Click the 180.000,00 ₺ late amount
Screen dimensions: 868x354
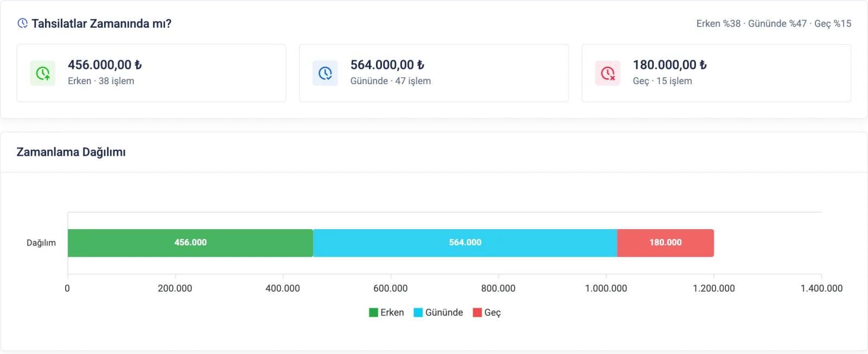click(670, 65)
